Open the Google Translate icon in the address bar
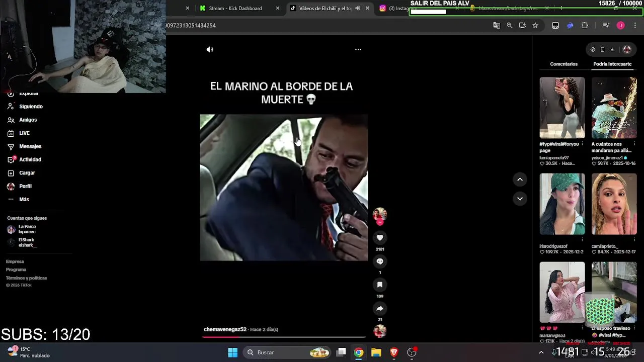 click(x=497, y=25)
